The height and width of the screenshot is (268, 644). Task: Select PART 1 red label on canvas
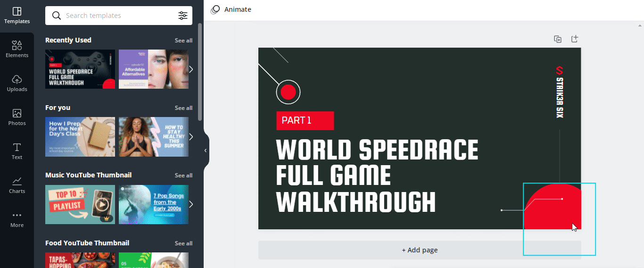305,121
